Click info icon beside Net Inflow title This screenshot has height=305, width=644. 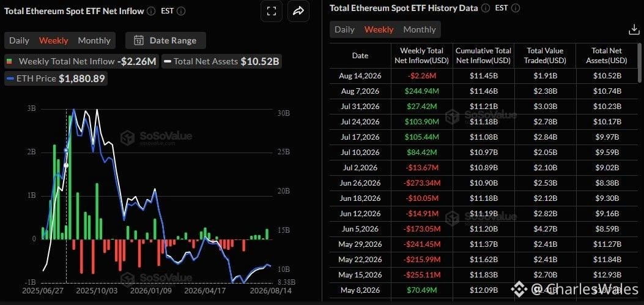pyautogui.click(x=151, y=11)
